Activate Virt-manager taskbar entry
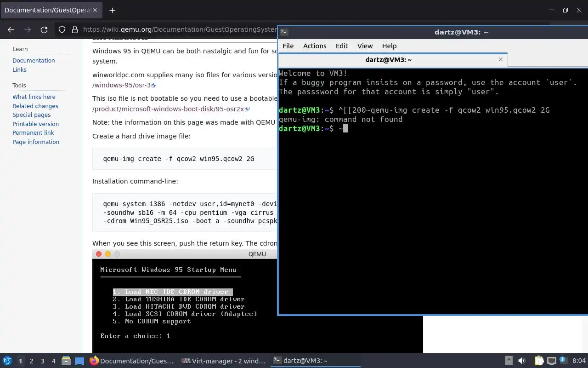This screenshot has width=588, height=368. pos(224,361)
